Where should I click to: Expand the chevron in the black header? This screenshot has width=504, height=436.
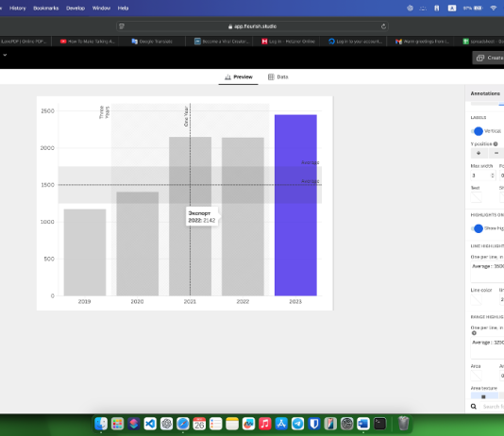[x=5, y=55]
